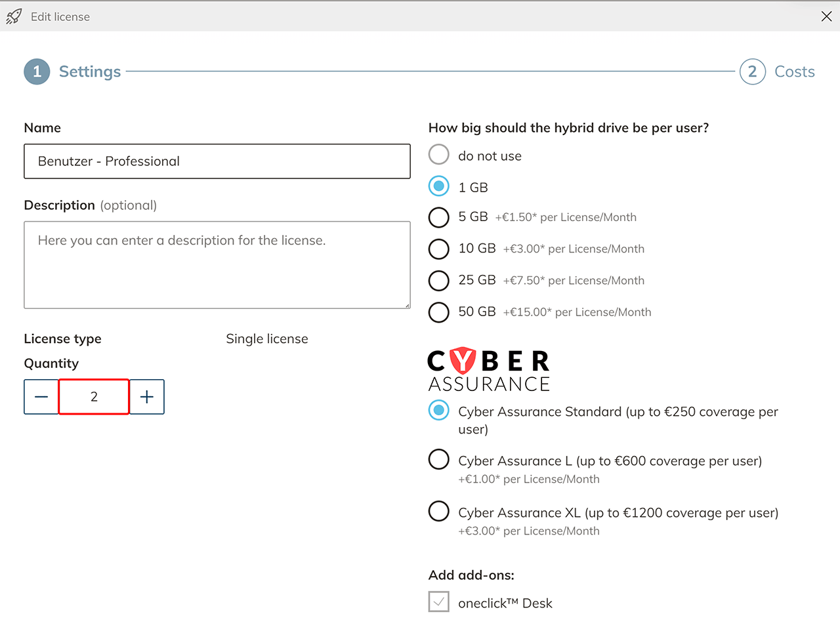The image size is (840, 637).
Task: Click the Description text area
Action: coord(217,264)
